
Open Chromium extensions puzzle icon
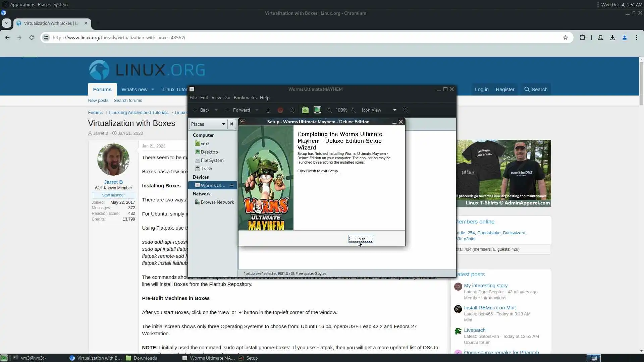click(582, 38)
